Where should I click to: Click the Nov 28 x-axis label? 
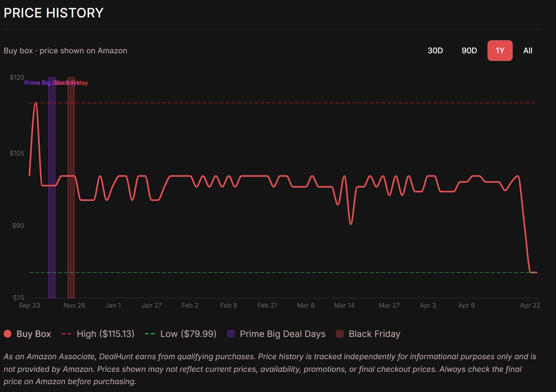(74, 305)
